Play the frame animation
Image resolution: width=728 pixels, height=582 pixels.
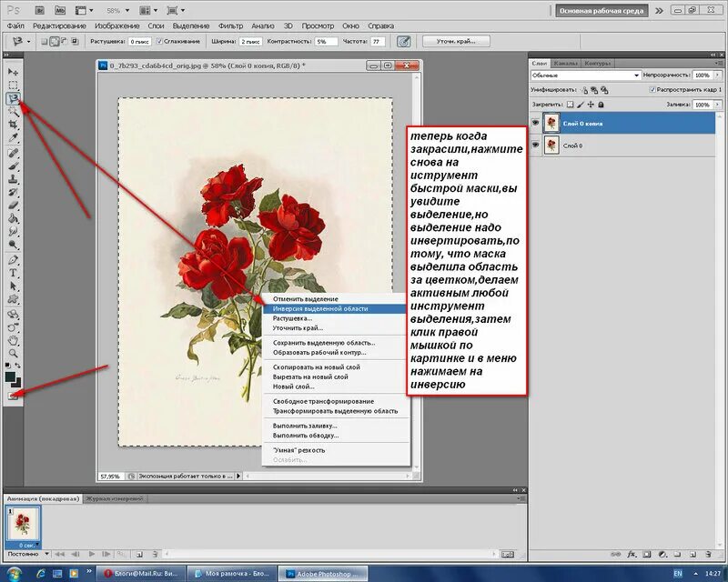[x=92, y=554]
